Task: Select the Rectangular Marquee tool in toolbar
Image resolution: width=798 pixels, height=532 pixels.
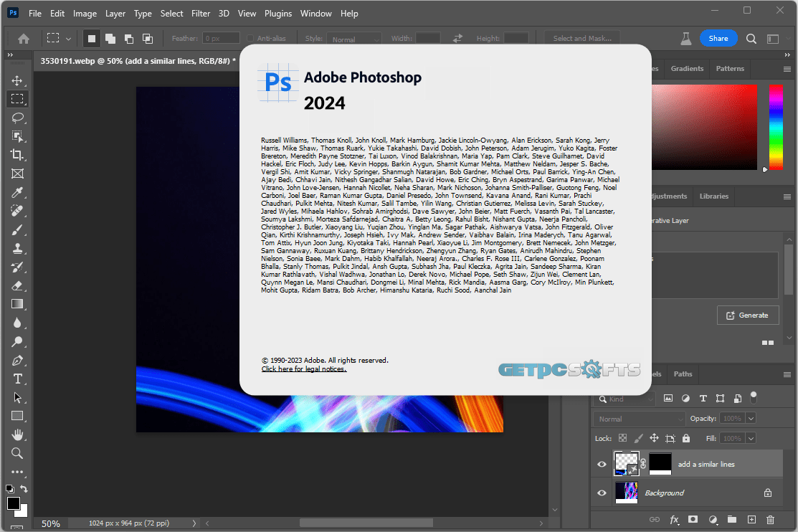Action: tap(17, 99)
